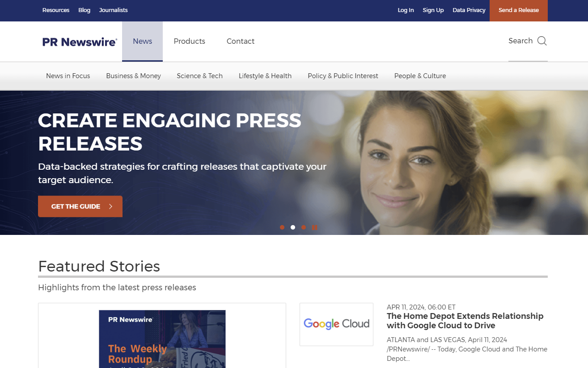Screen dimensions: 588x368
Task: Open the Contact menu
Action: click(240, 42)
